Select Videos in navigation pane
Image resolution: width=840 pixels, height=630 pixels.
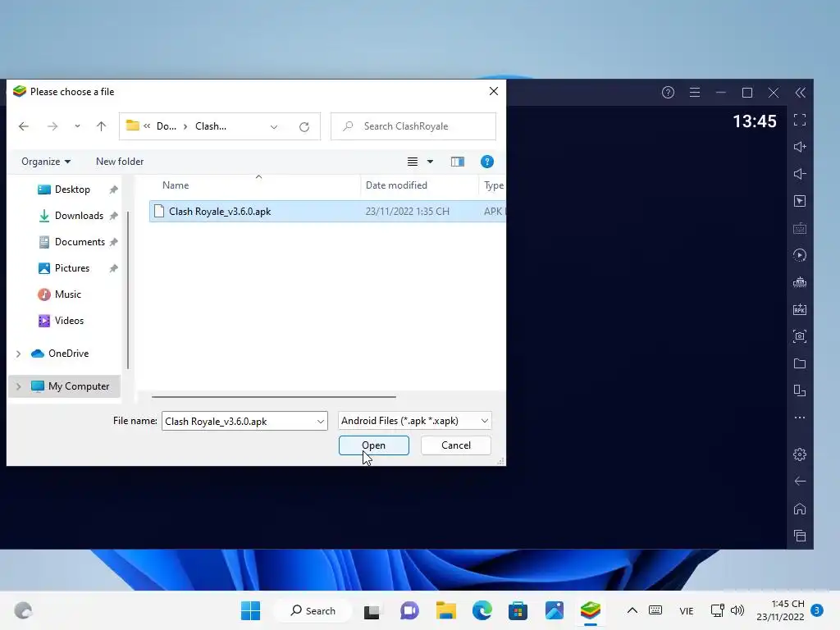pos(69,321)
